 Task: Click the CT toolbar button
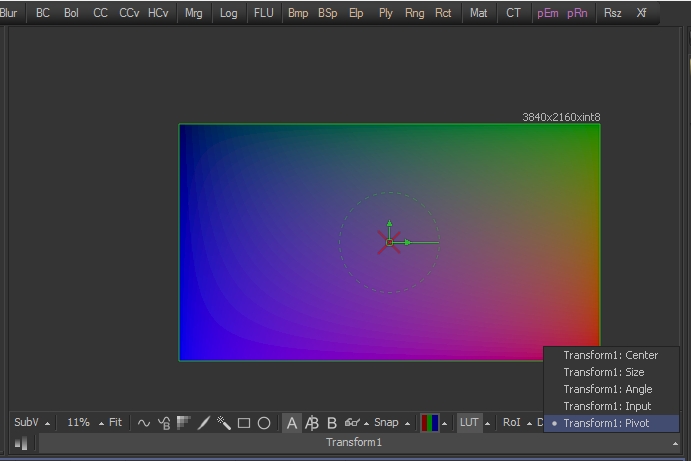pyautogui.click(x=513, y=13)
